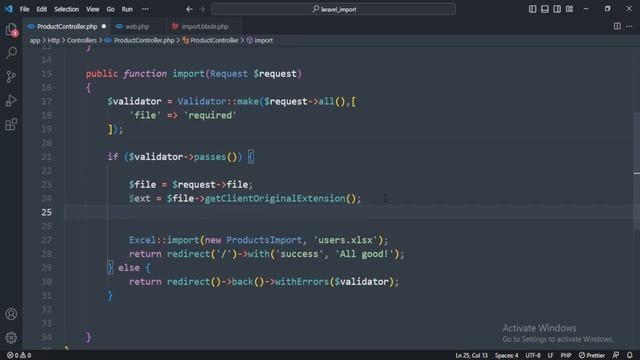640x360 pixels.
Task: Open the Source Control view
Action: pos(11,76)
